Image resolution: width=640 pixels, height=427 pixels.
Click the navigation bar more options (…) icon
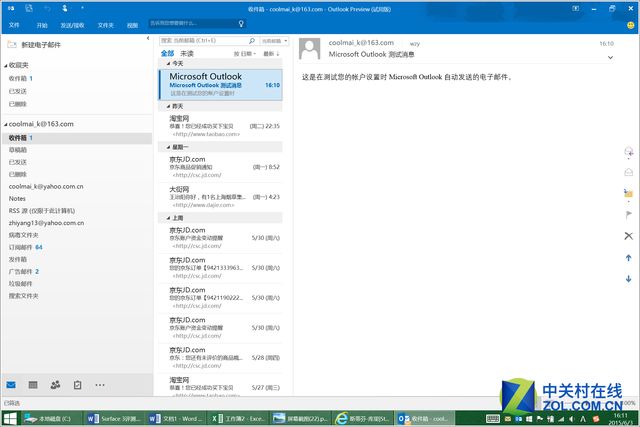(100, 385)
